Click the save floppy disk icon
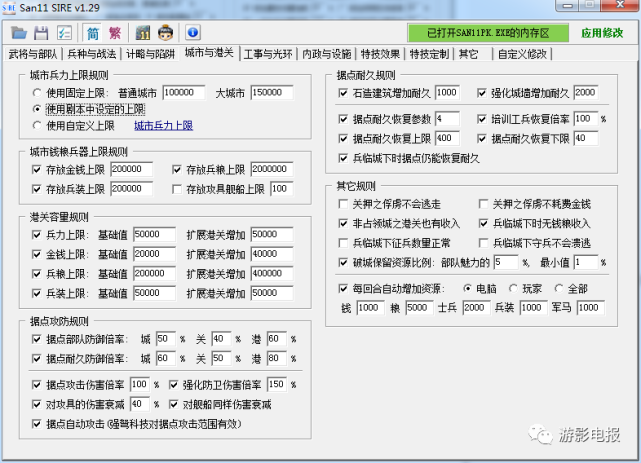Image resolution: width=641 pixels, height=463 pixels. (x=41, y=33)
